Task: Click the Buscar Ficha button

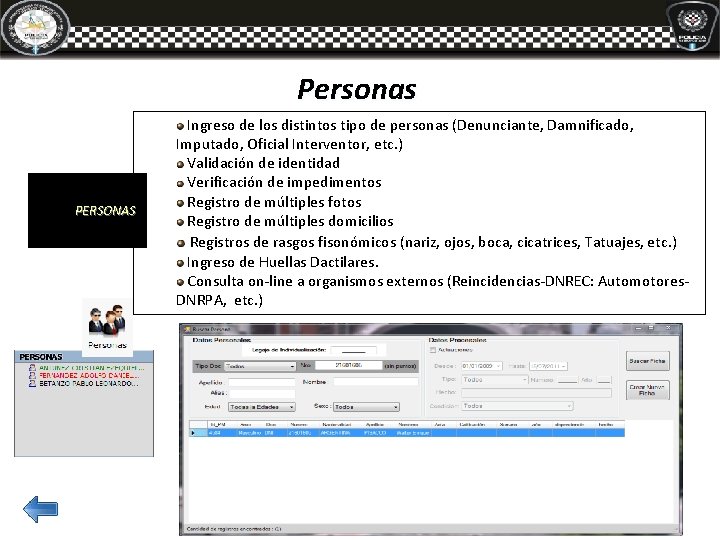Action: point(647,361)
